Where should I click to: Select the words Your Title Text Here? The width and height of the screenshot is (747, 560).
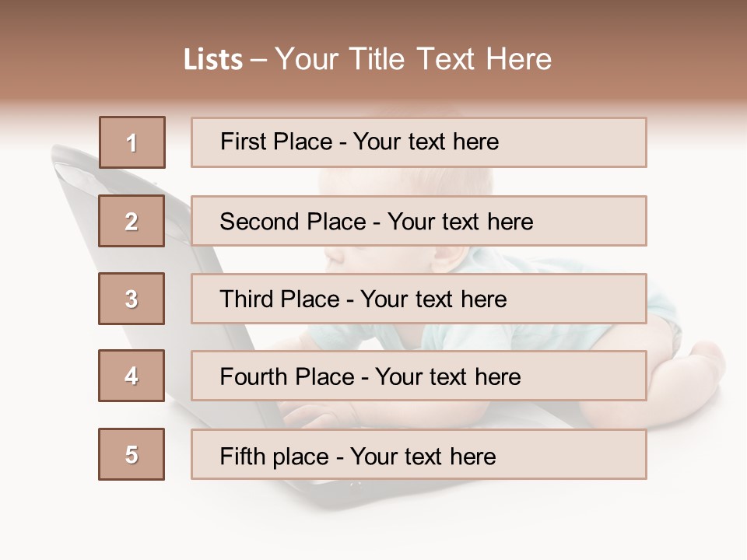(413, 59)
